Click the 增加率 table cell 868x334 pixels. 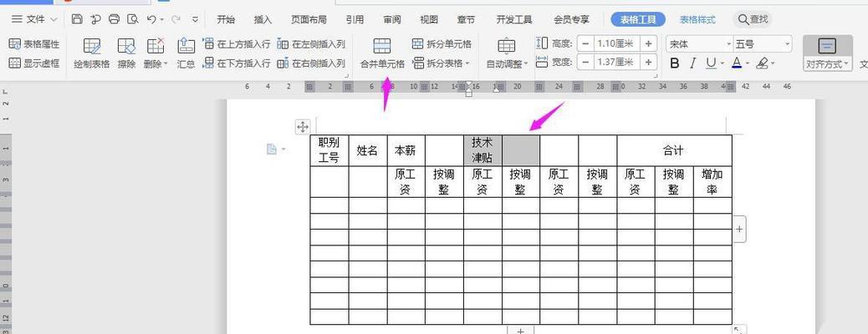coord(712,182)
